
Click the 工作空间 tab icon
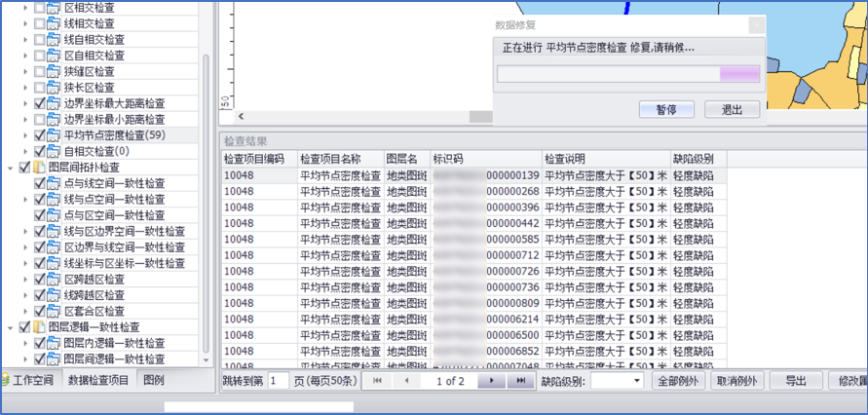tap(7, 381)
